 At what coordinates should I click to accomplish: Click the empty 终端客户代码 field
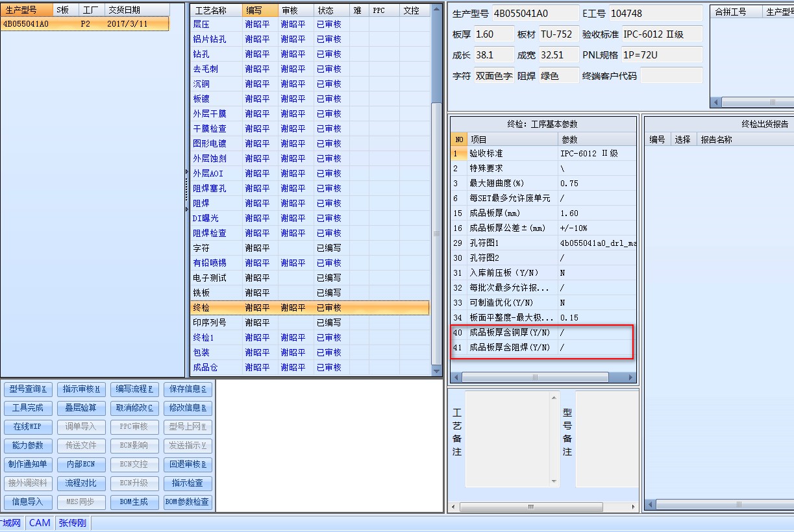671,76
